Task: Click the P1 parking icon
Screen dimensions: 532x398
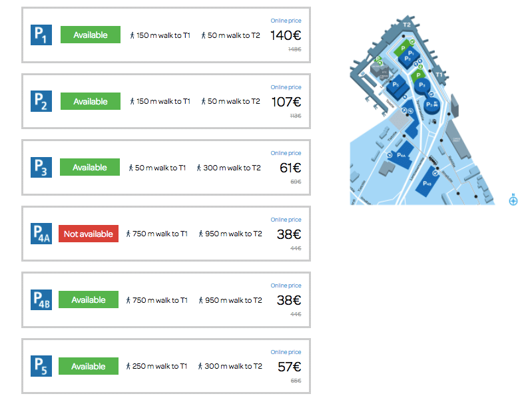Action: pos(41,35)
